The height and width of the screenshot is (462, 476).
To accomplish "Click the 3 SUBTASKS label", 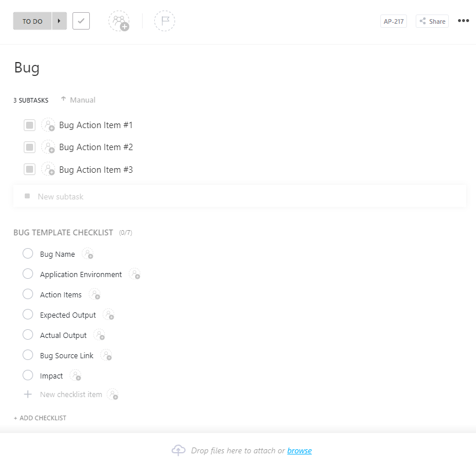I will pos(31,100).
